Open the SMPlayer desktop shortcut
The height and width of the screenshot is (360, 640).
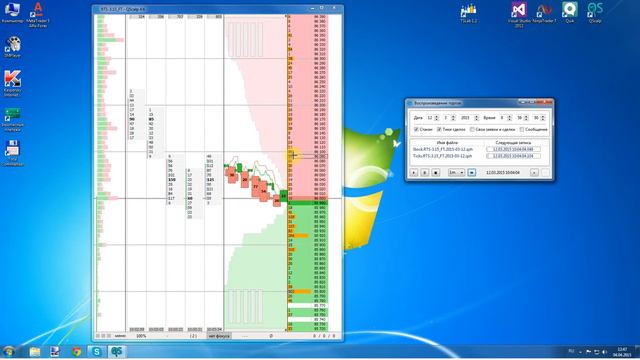[x=13, y=47]
